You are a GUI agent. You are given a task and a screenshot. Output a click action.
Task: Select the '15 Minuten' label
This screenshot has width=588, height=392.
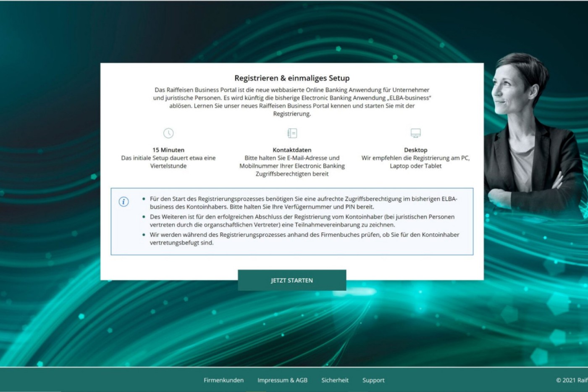point(168,150)
